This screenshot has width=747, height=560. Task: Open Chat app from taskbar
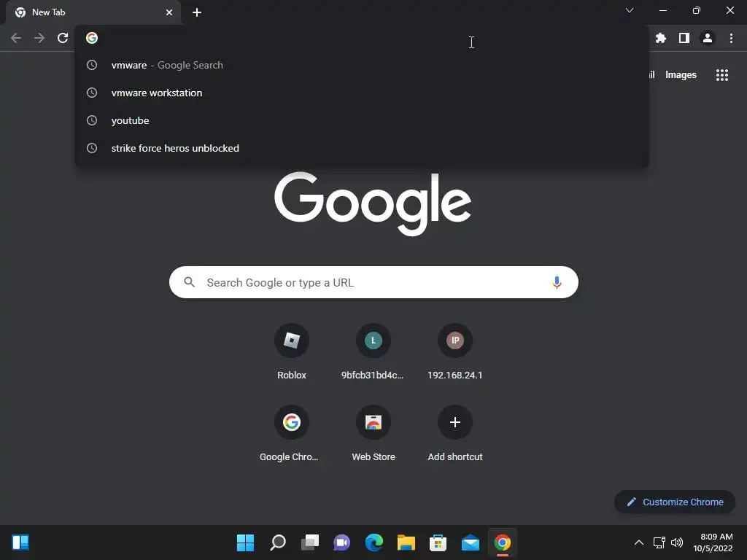341,542
